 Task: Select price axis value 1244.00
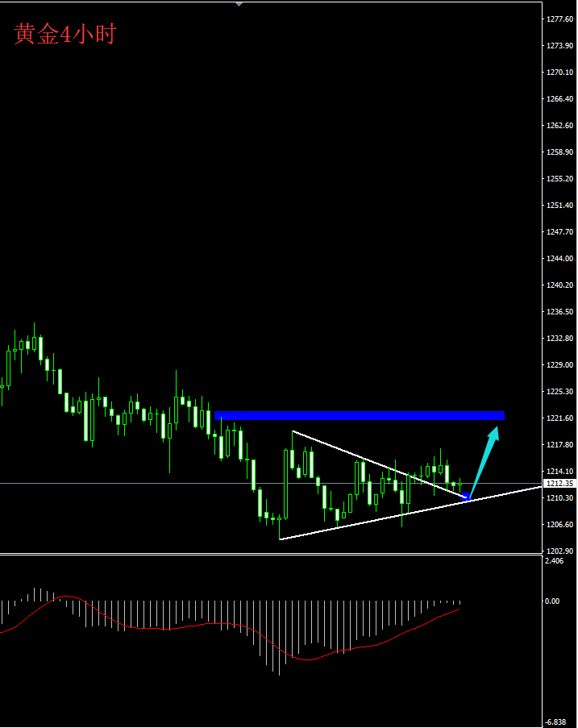pyautogui.click(x=560, y=259)
